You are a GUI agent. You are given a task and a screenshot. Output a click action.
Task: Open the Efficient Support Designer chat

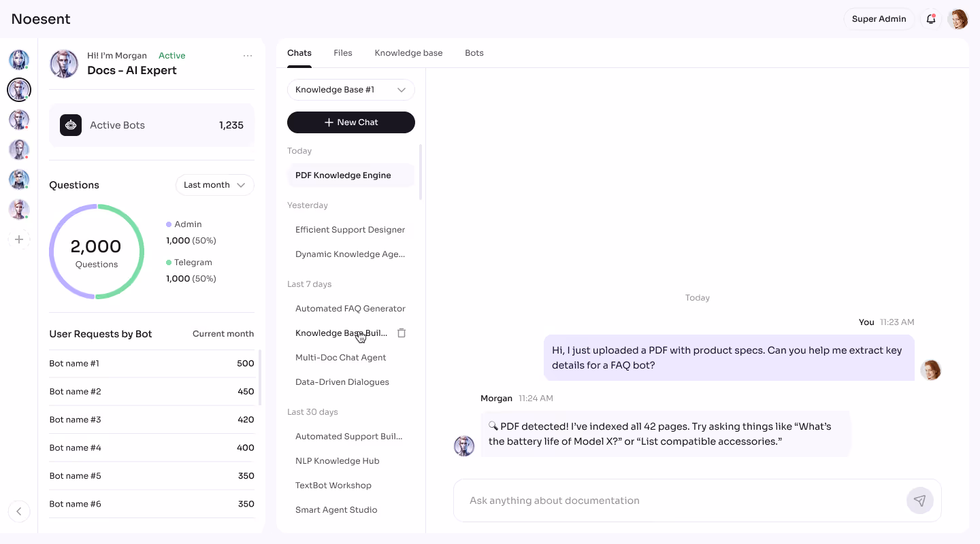coord(350,229)
